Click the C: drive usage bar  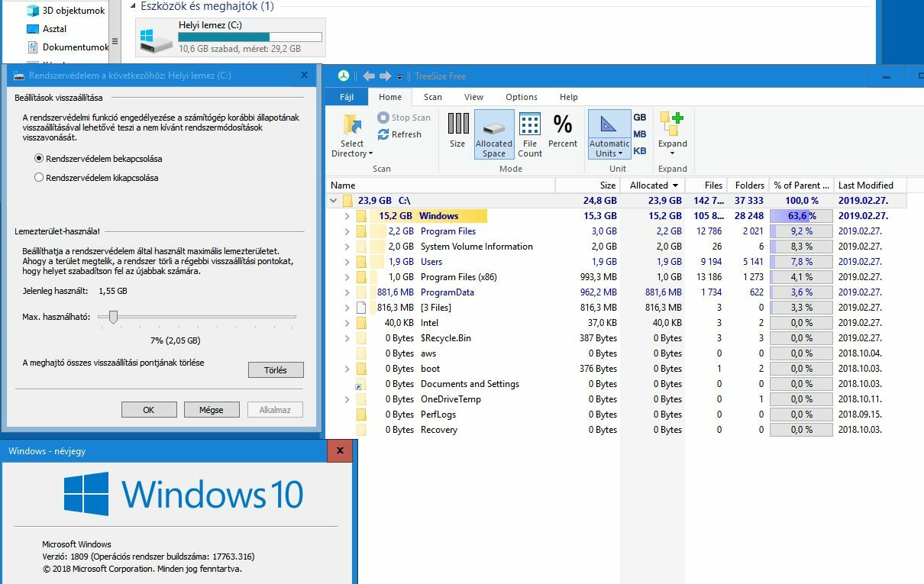250,37
